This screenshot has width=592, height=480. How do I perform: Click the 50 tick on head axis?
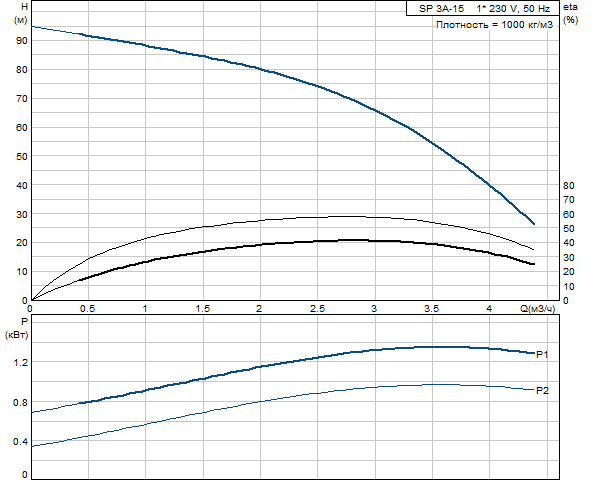click(22, 156)
